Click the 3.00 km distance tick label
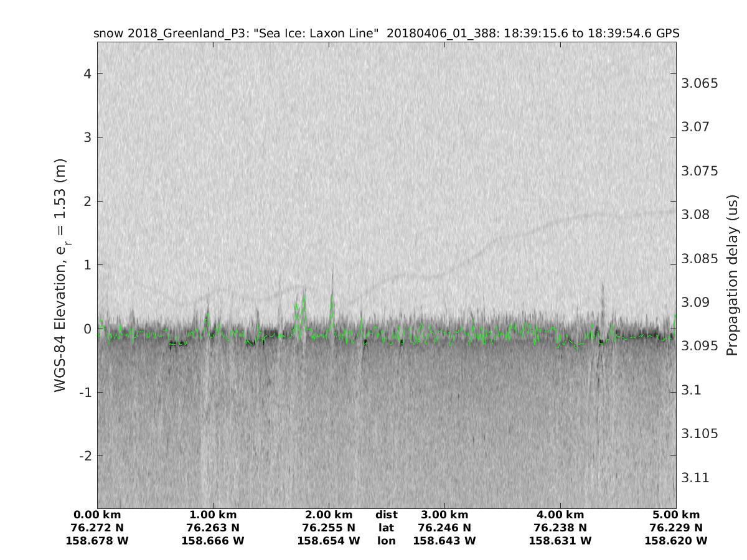Image resolution: width=747 pixels, height=560 pixels. [x=444, y=515]
